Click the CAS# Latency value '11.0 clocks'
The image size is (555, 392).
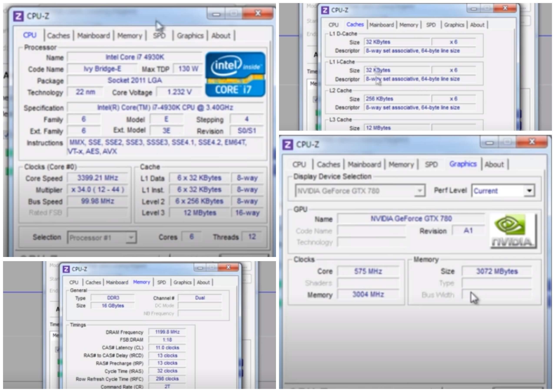pyautogui.click(x=167, y=348)
